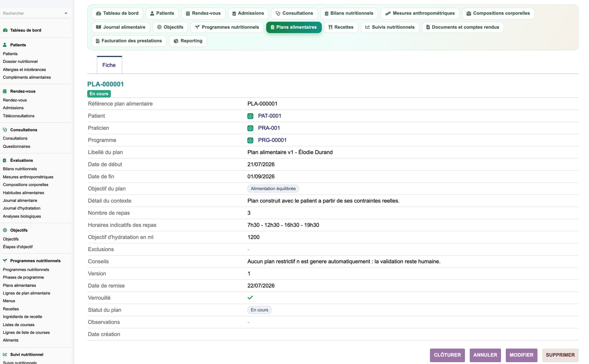Click the PLA-000001 record heading
Screen dimensions: 589x364
[106, 84]
